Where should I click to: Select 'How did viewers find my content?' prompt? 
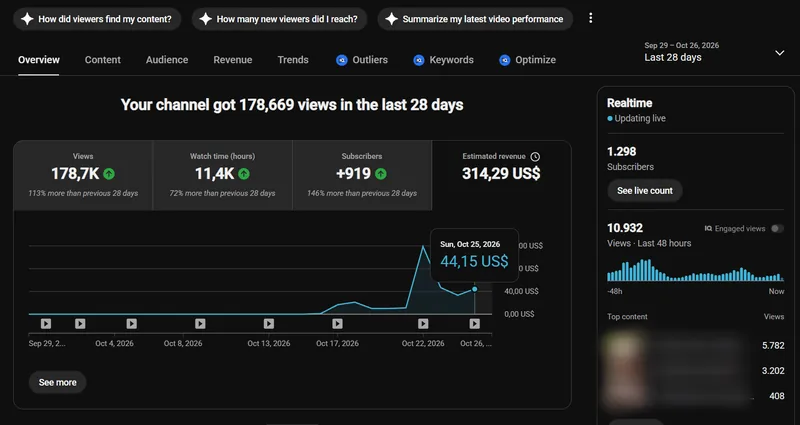[97, 19]
